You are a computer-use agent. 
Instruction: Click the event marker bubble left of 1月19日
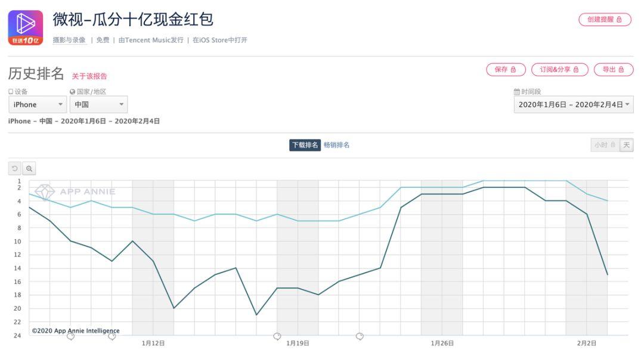click(x=277, y=336)
